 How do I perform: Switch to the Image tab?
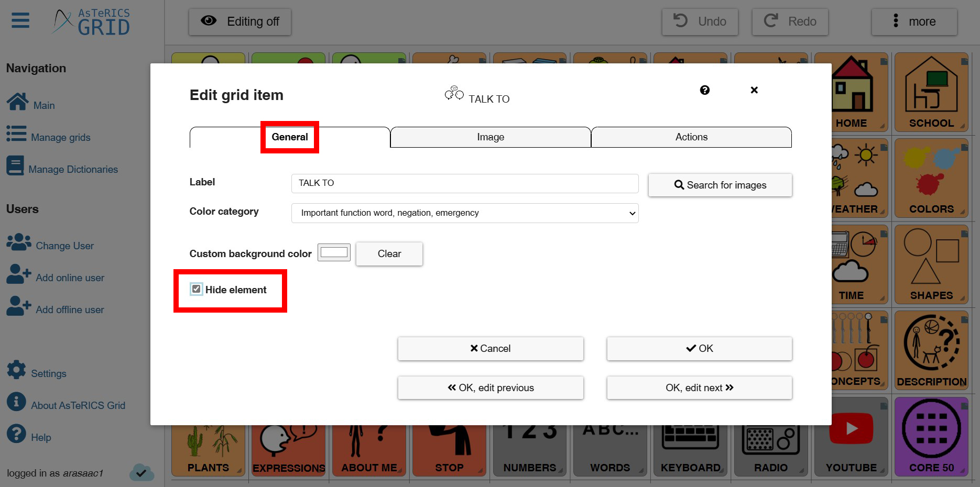coord(491,137)
